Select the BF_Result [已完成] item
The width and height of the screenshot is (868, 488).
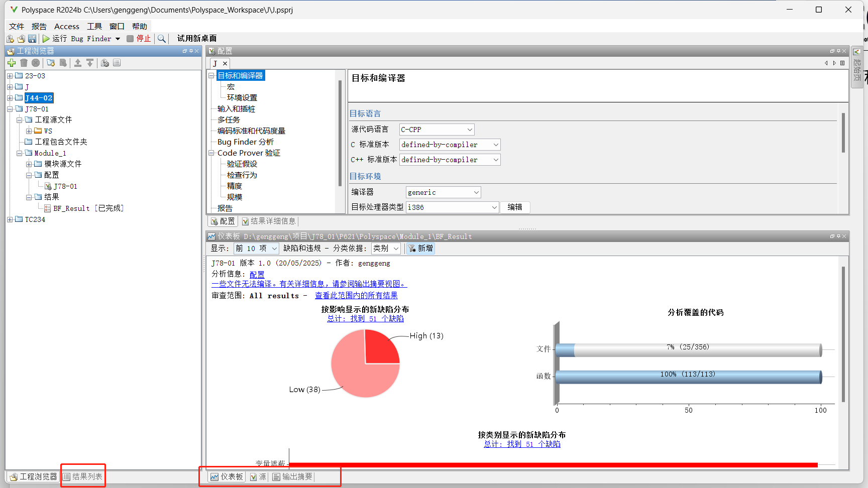pyautogui.click(x=88, y=208)
